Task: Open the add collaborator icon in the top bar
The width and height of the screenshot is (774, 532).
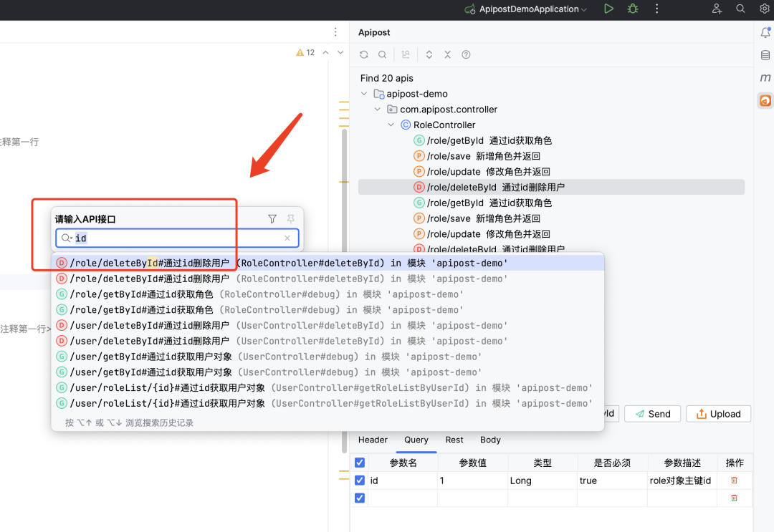Action: pos(717,9)
